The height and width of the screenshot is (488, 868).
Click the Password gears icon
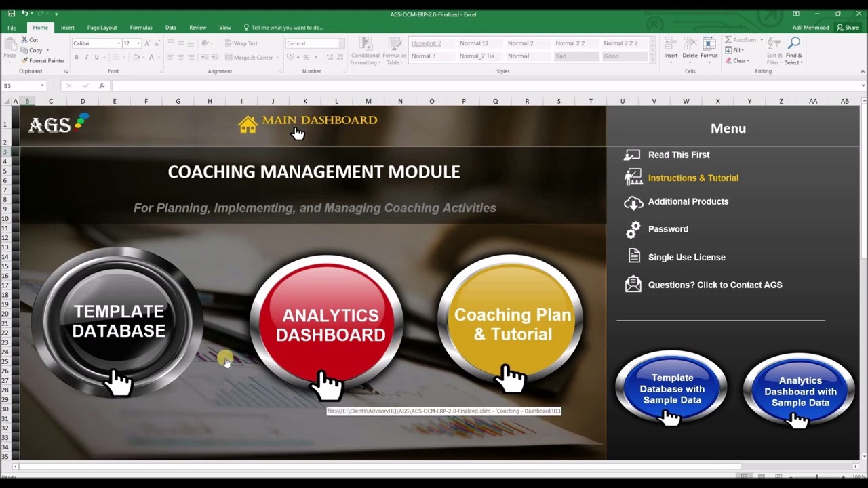(633, 230)
